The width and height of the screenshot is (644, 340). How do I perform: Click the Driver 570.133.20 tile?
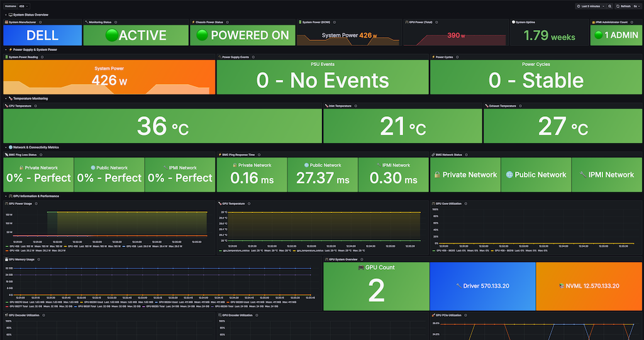click(x=482, y=286)
